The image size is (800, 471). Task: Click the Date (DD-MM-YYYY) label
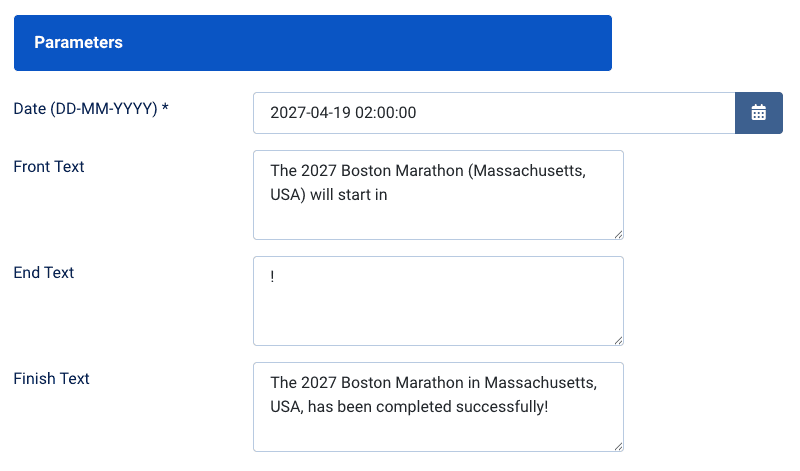pyautogui.click(x=85, y=108)
